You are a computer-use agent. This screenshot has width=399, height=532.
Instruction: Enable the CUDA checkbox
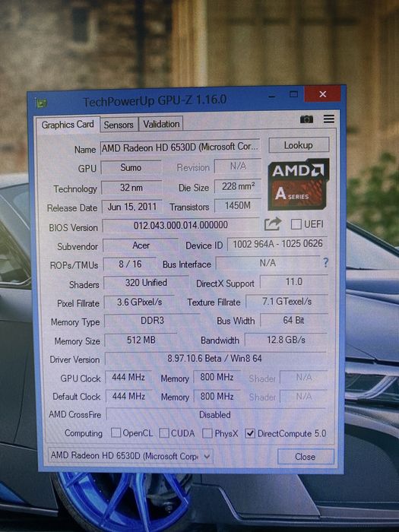(164, 432)
